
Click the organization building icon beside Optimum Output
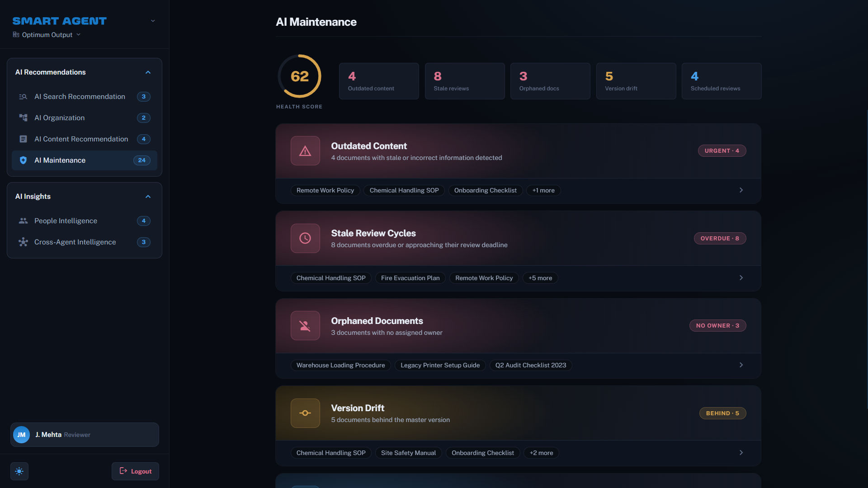[16, 35]
